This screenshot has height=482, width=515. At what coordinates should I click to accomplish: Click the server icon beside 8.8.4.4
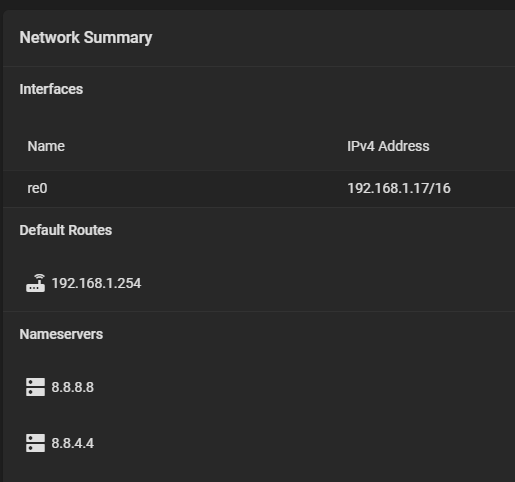36,443
